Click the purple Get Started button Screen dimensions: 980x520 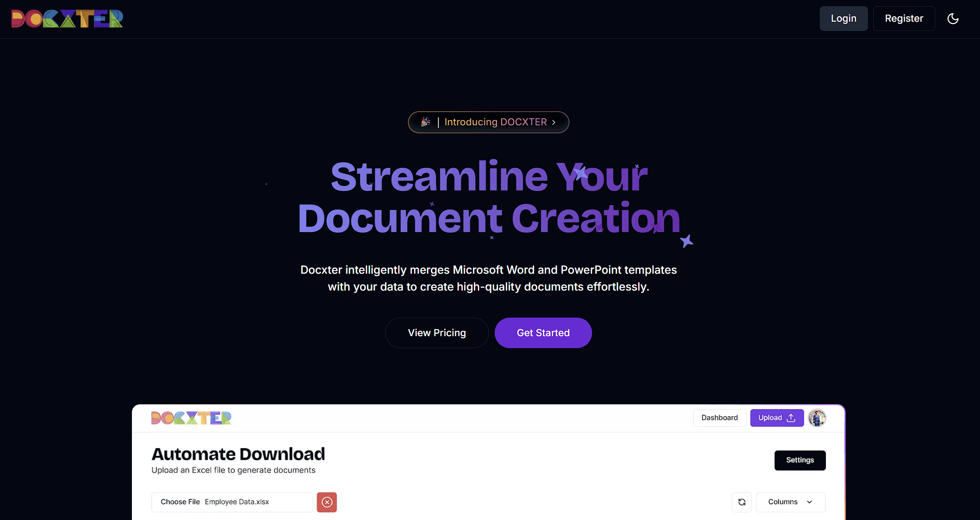click(543, 333)
